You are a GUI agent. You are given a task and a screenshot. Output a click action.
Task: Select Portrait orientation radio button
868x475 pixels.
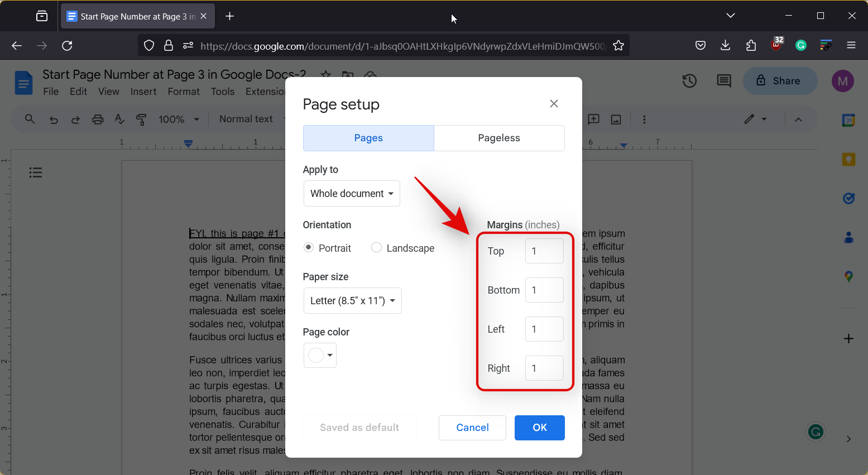pyautogui.click(x=309, y=247)
